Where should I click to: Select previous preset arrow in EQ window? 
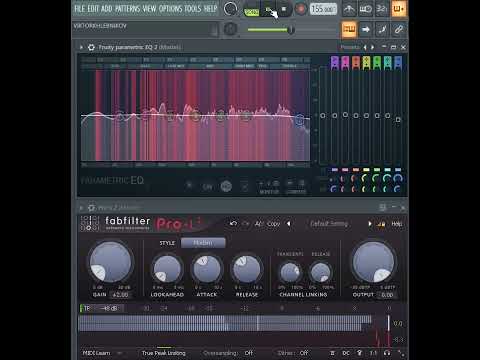click(x=365, y=47)
